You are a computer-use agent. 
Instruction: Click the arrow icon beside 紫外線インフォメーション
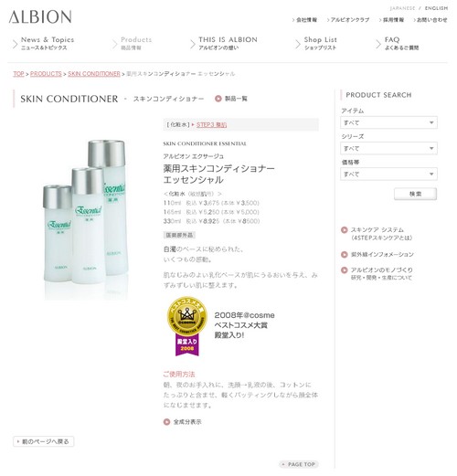[345, 254]
